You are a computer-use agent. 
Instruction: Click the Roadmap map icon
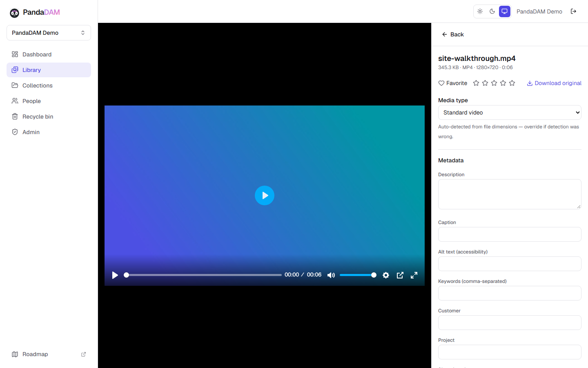[15, 354]
